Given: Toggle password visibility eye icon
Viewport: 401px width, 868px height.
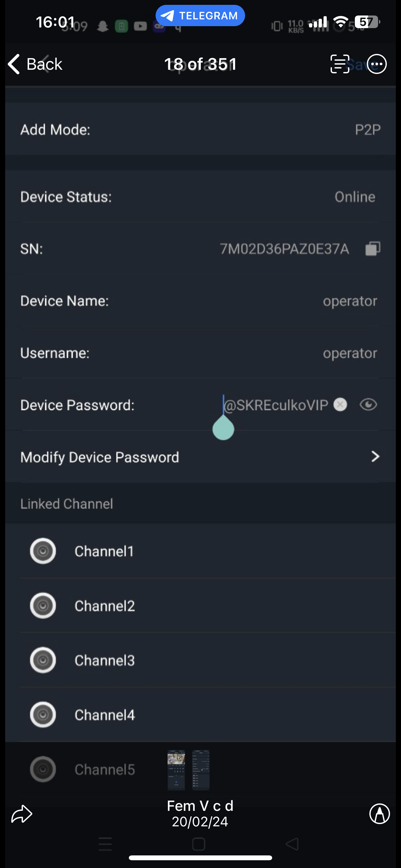Looking at the screenshot, I should click(368, 405).
